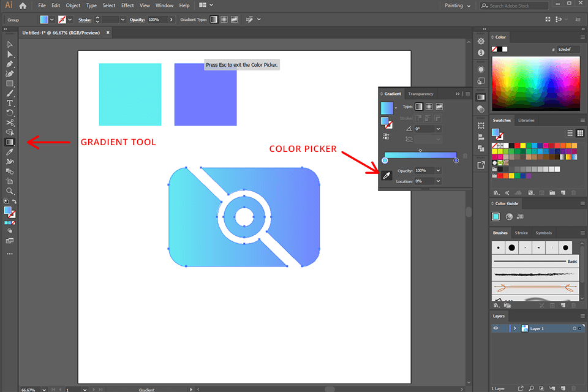The height and width of the screenshot is (392, 588).
Task: Expand the gradient angle dropdown
Action: (437, 129)
